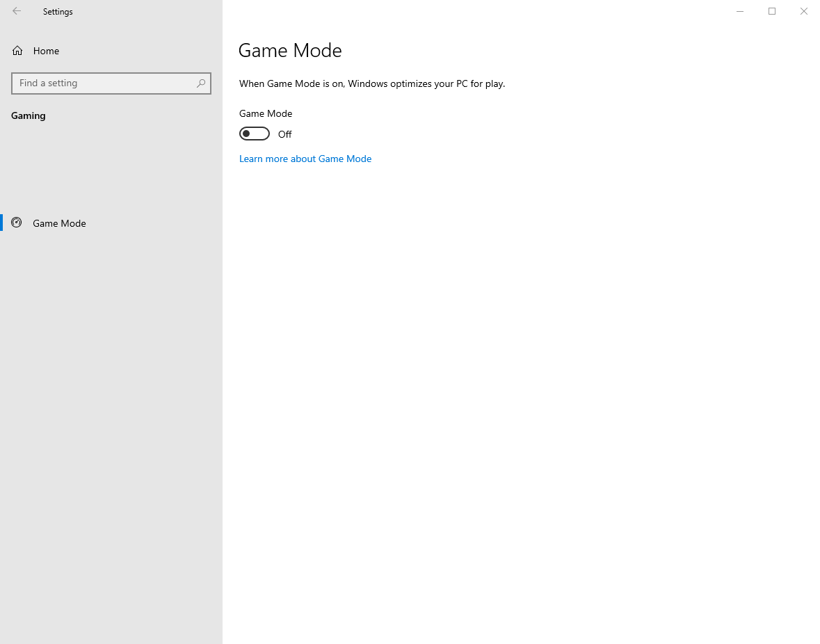Screen dimensions: 820x644
Task: Minimize the Settings window
Action: (740, 11)
